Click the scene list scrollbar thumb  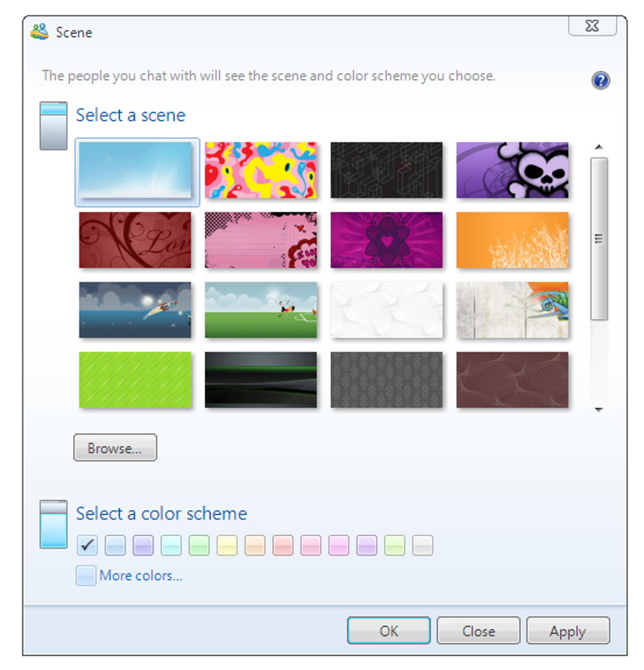click(599, 239)
